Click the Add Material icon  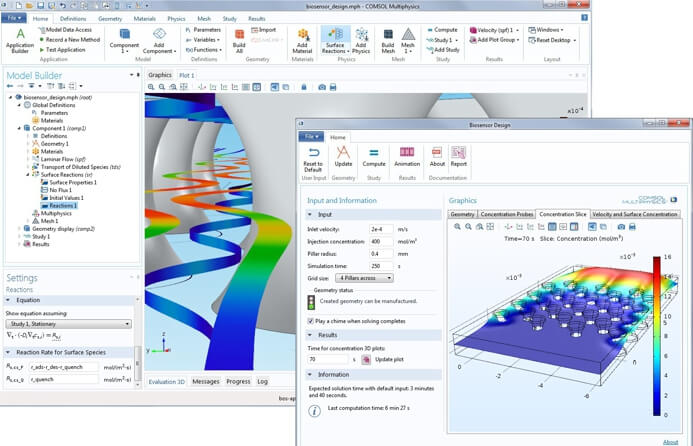point(302,42)
